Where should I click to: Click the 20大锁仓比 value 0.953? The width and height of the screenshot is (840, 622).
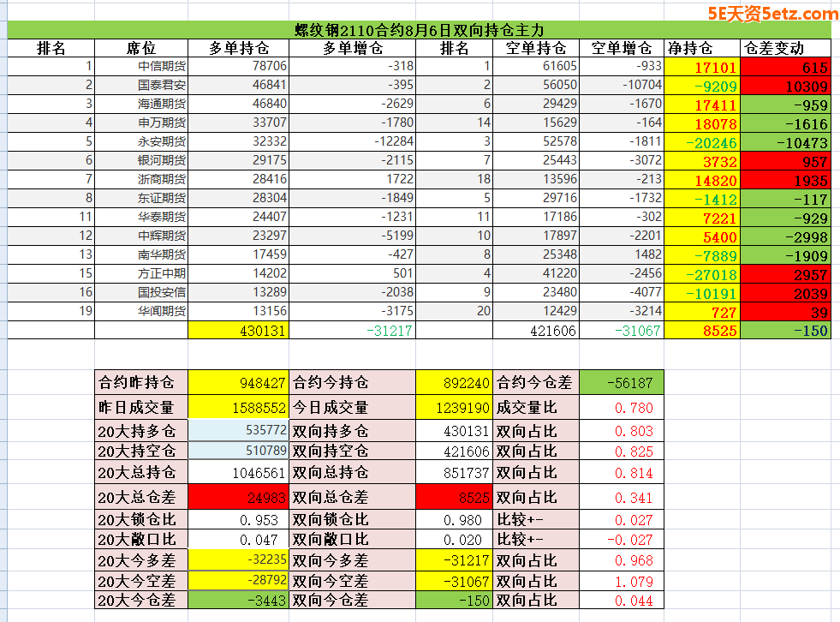238,519
